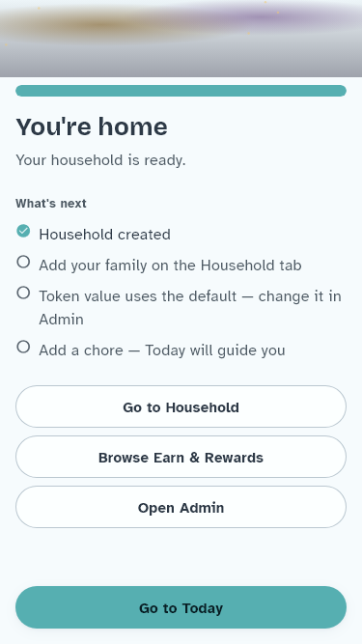362x644 pixels.
Task: Click the word Admin in token item
Action: click(61, 320)
